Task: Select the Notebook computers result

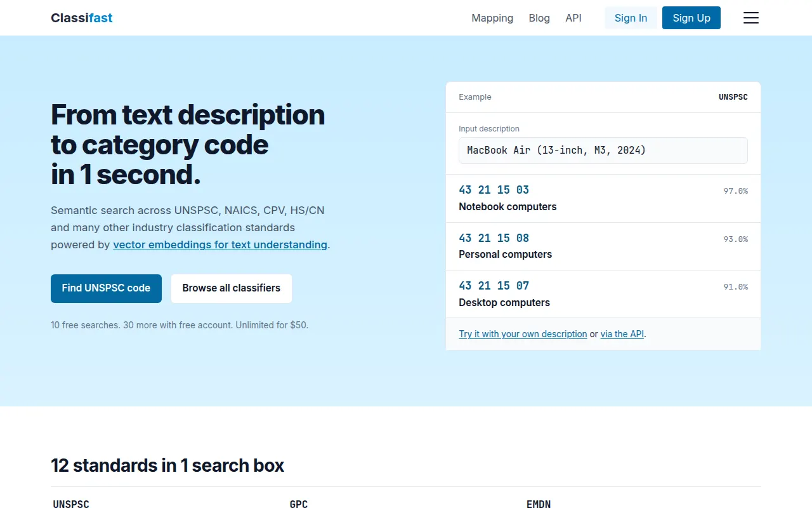Action: (603, 198)
